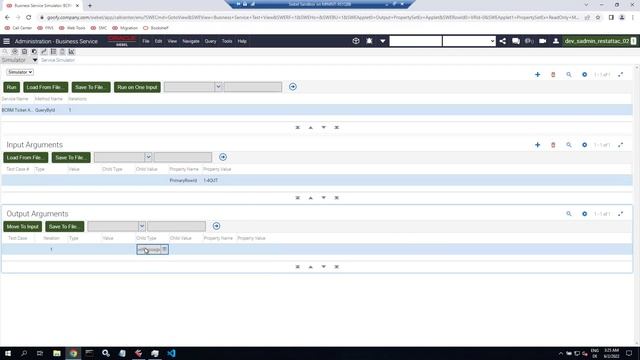Open Input Arguments settings gear
This screenshot has height=360, width=640.
(584, 145)
